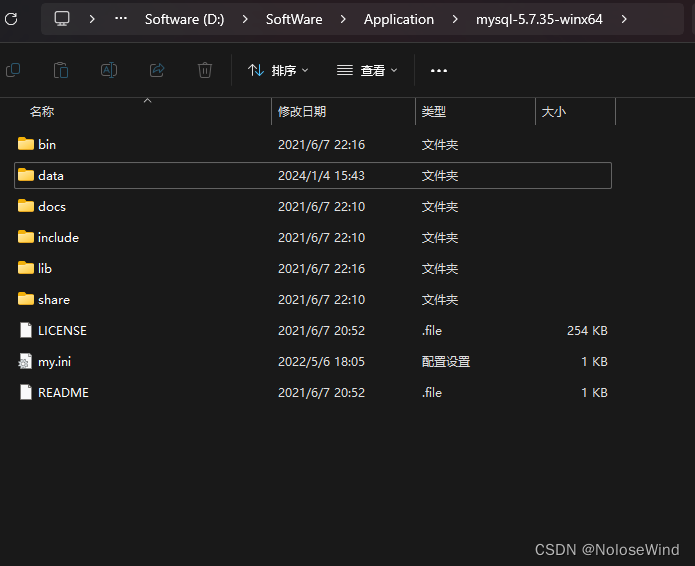
Task: Click the include folder name
Action: click(x=59, y=238)
